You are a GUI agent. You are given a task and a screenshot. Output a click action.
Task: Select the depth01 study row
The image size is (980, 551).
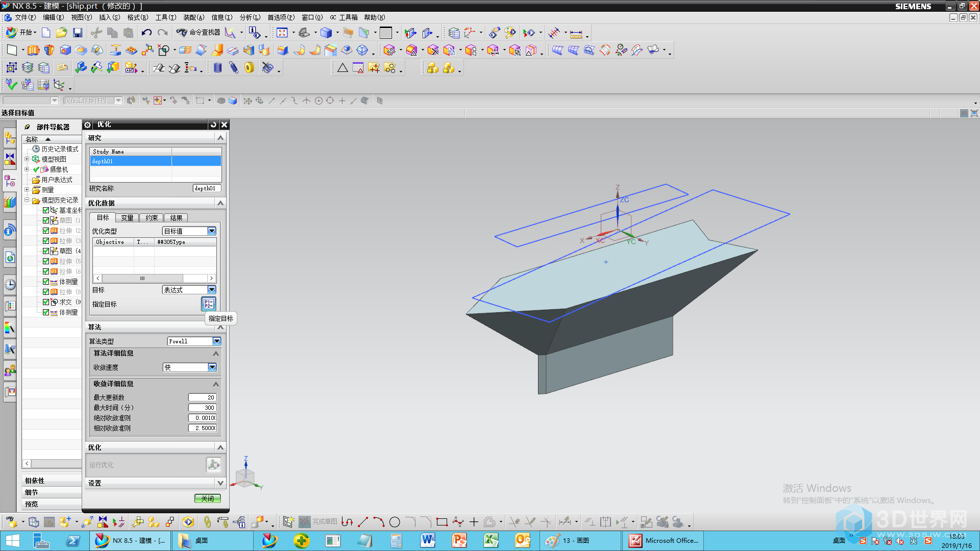point(156,161)
